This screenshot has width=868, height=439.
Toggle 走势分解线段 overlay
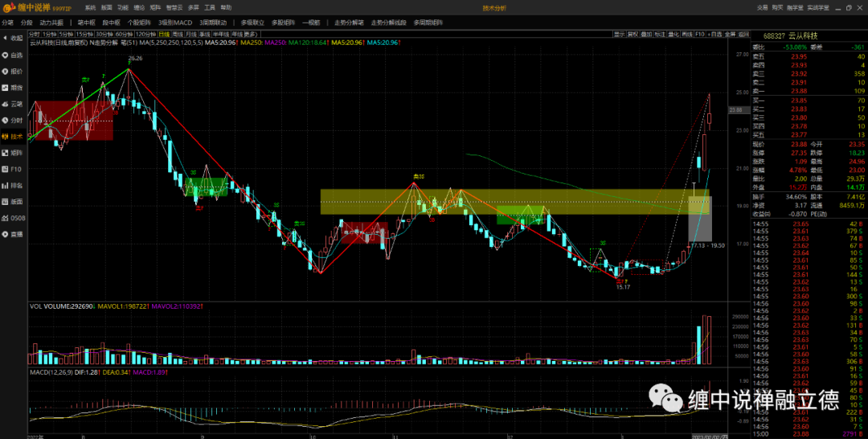click(x=389, y=23)
